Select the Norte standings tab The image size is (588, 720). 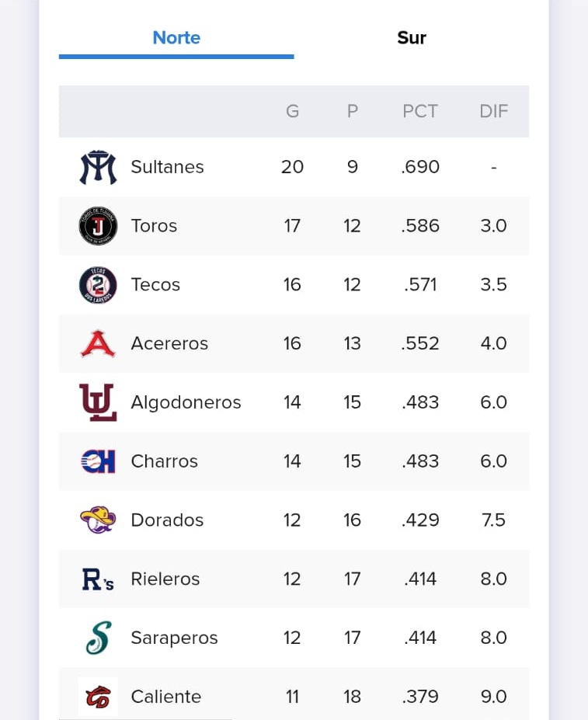click(176, 37)
